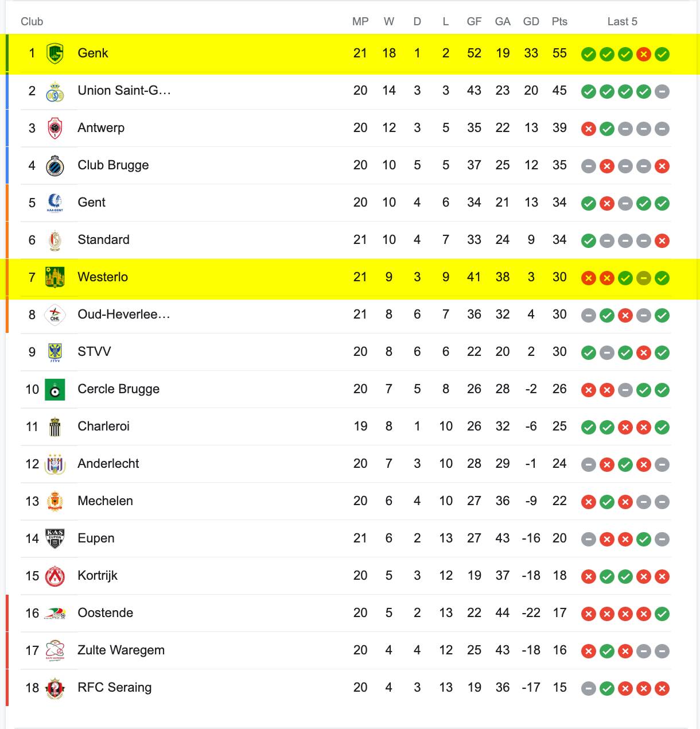This screenshot has width=700, height=729.
Task: Click the Cercle Brugge green crest
Action: (x=55, y=389)
